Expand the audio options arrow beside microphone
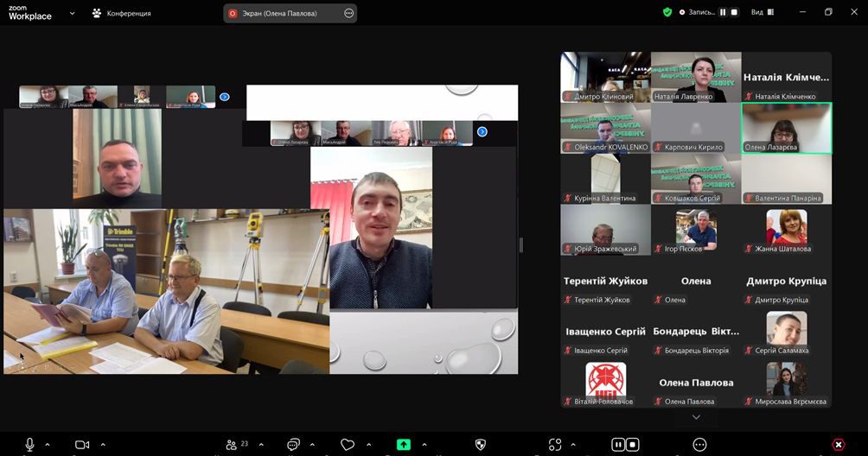Screen dimensions: 868x456 [x=48, y=445]
